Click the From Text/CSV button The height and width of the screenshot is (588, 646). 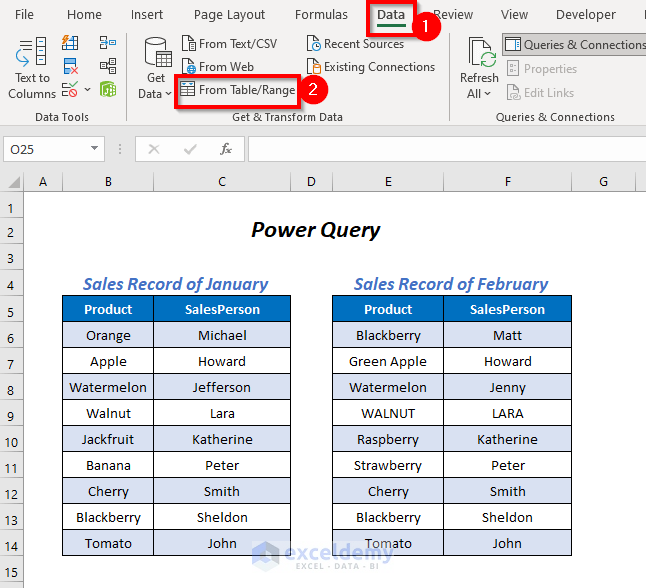[229, 44]
